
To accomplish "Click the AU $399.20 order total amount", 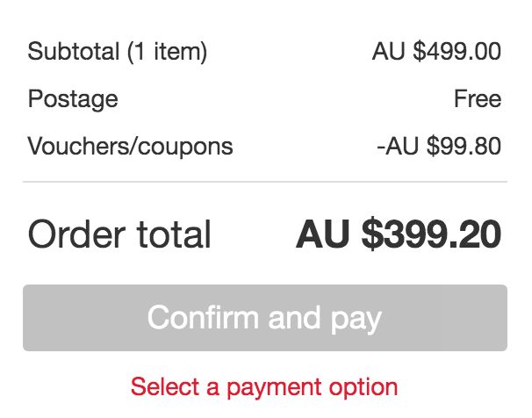I will coord(399,234).
